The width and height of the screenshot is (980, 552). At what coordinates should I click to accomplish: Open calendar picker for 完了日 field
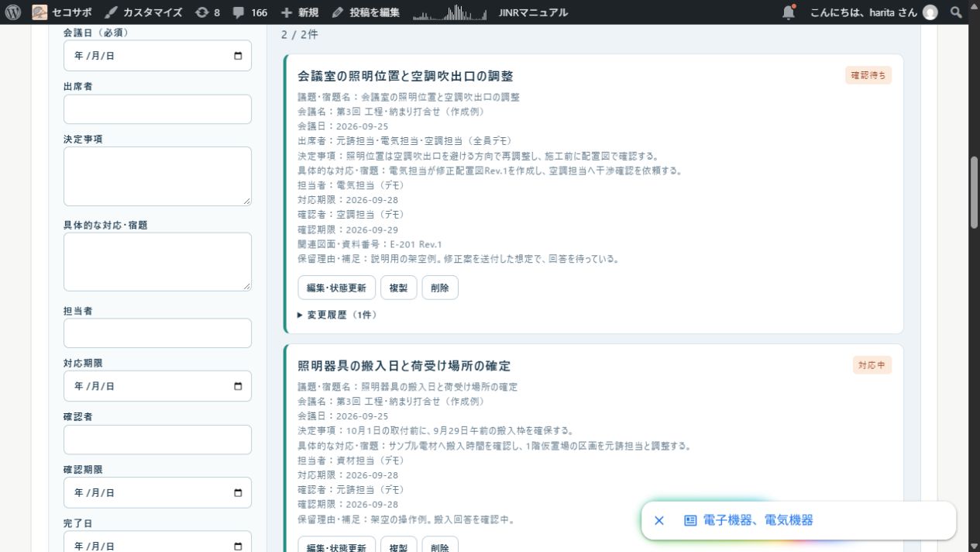click(238, 546)
